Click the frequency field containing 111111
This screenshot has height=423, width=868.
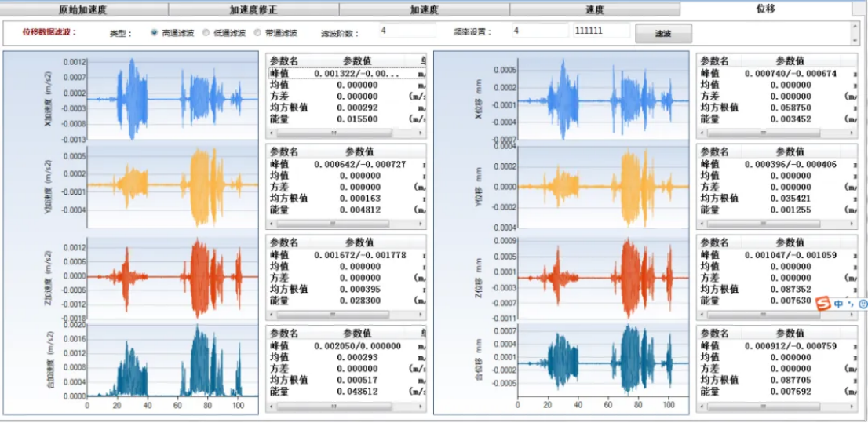[600, 31]
